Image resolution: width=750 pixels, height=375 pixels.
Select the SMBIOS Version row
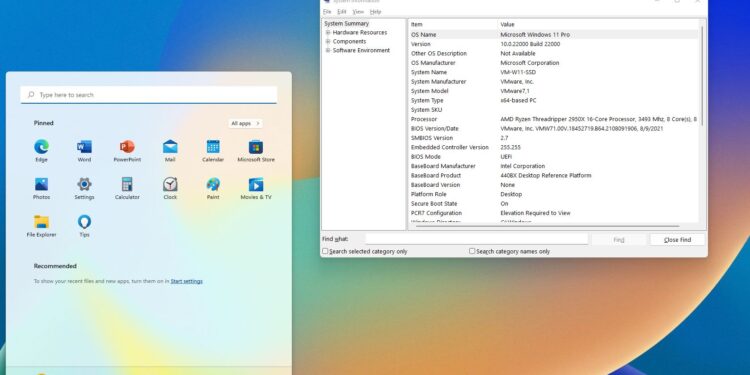click(554, 138)
